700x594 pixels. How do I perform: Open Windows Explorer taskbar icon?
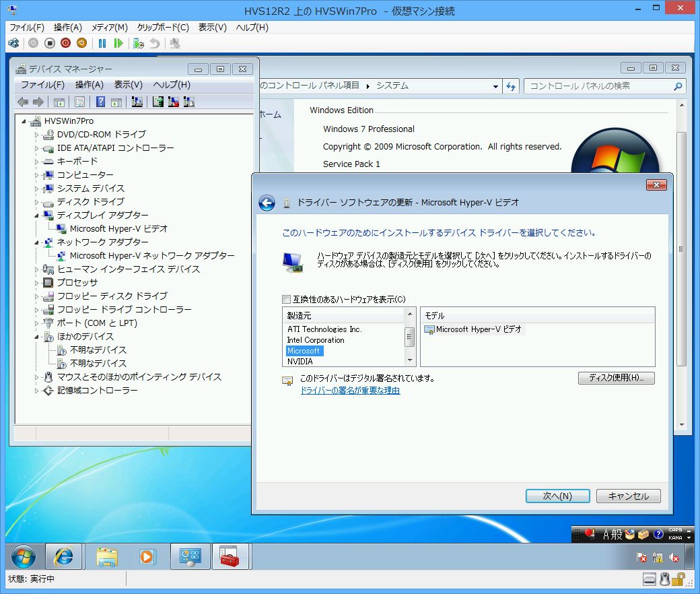[107, 557]
